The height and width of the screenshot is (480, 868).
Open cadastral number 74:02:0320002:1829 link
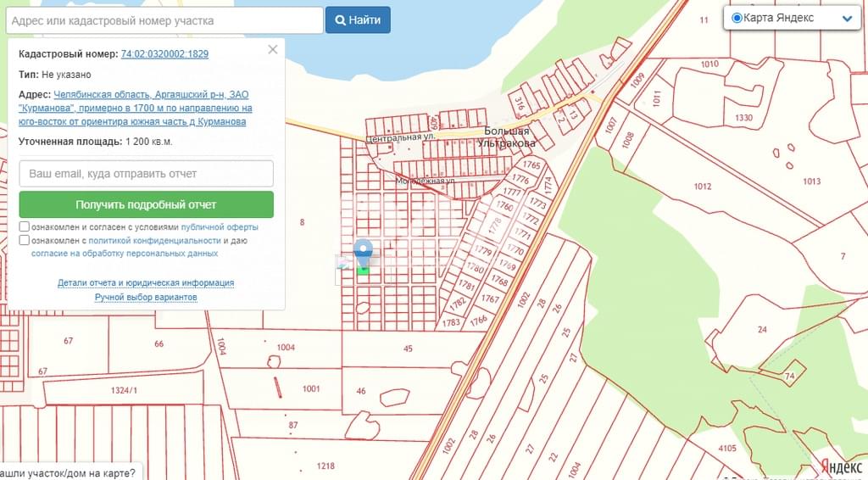tap(164, 53)
